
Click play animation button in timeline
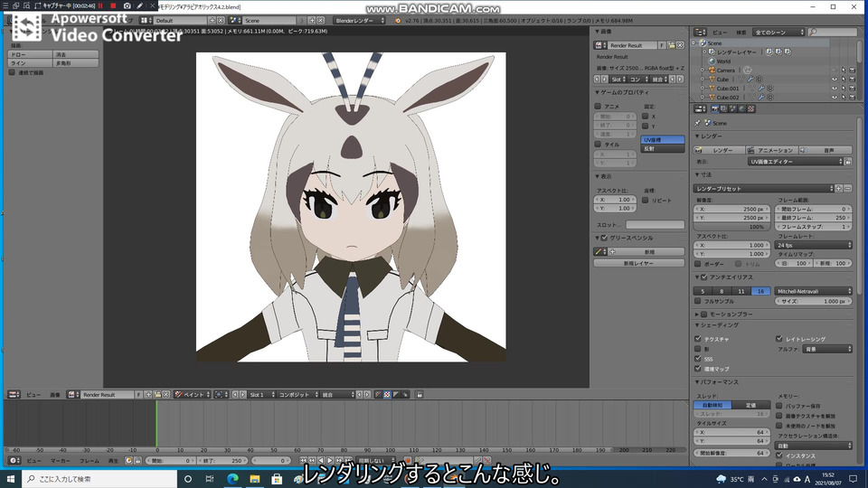pyautogui.click(x=330, y=460)
